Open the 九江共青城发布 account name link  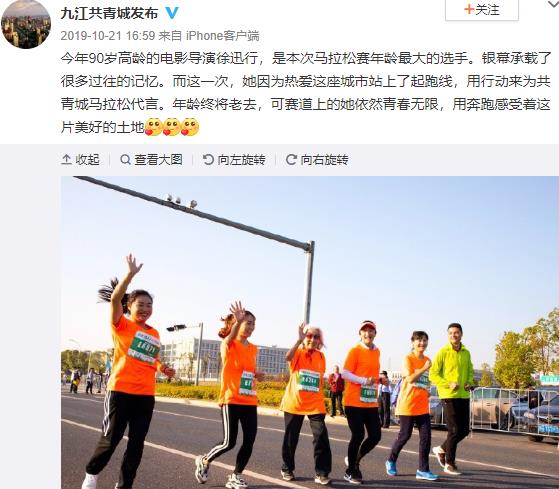click(x=109, y=14)
